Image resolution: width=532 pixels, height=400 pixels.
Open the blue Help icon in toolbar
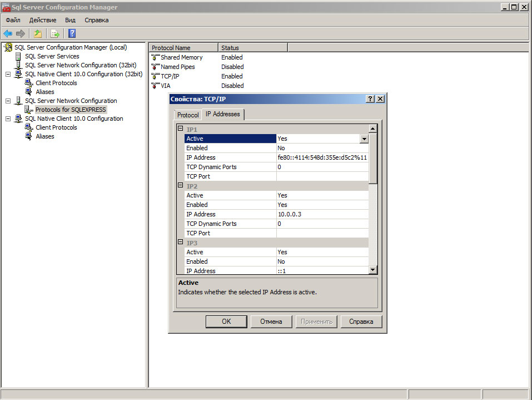tap(72, 33)
